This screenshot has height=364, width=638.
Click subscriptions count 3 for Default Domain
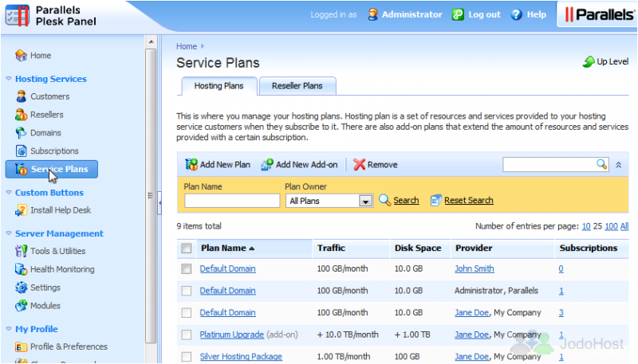561,312
